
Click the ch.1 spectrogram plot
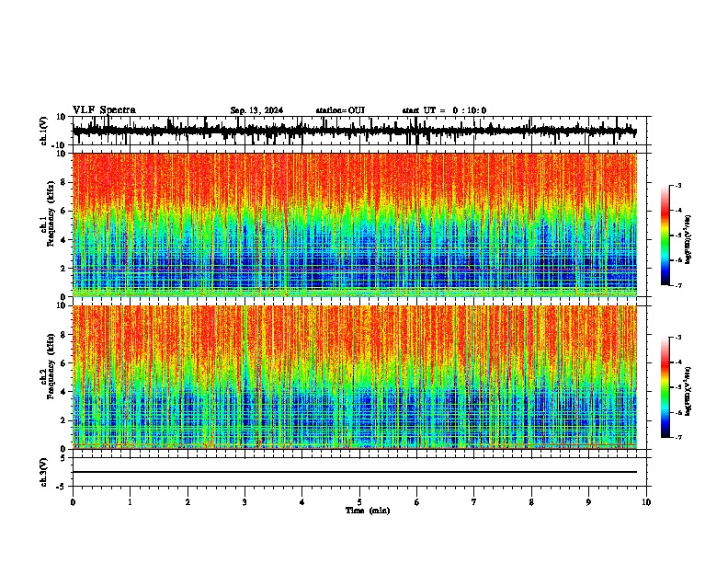point(354,224)
